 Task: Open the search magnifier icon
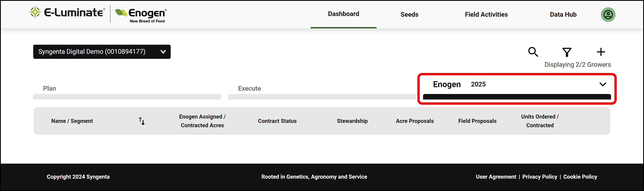pyautogui.click(x=533, y=52)
